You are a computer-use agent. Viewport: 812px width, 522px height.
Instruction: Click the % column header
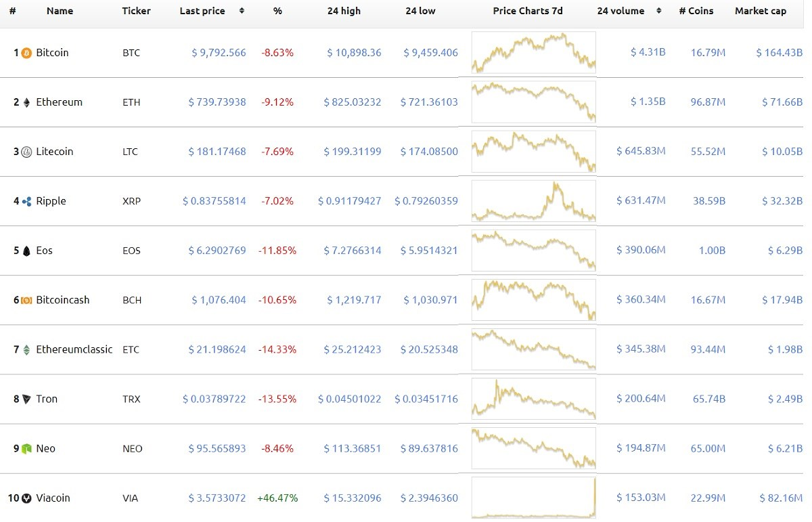point(277,11)
